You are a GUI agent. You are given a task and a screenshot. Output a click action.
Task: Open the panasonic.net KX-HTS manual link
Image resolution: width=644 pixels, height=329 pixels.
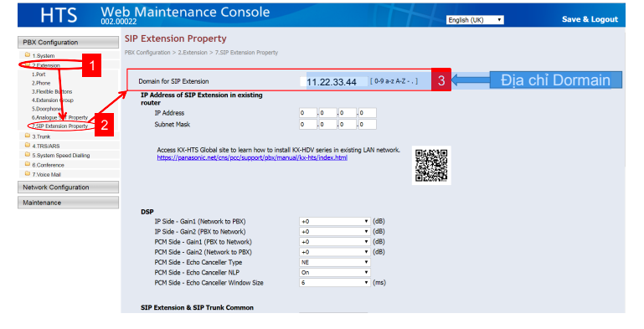point(252,157)
